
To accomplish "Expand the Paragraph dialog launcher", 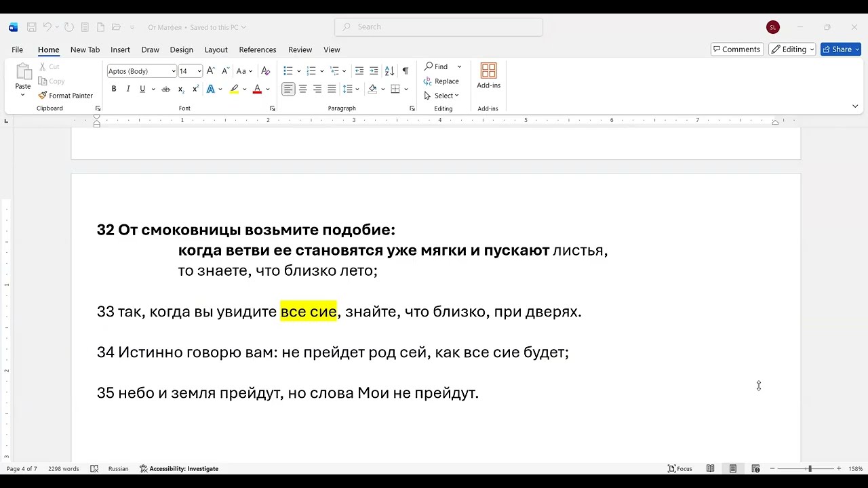I will (x=412, y=108).
